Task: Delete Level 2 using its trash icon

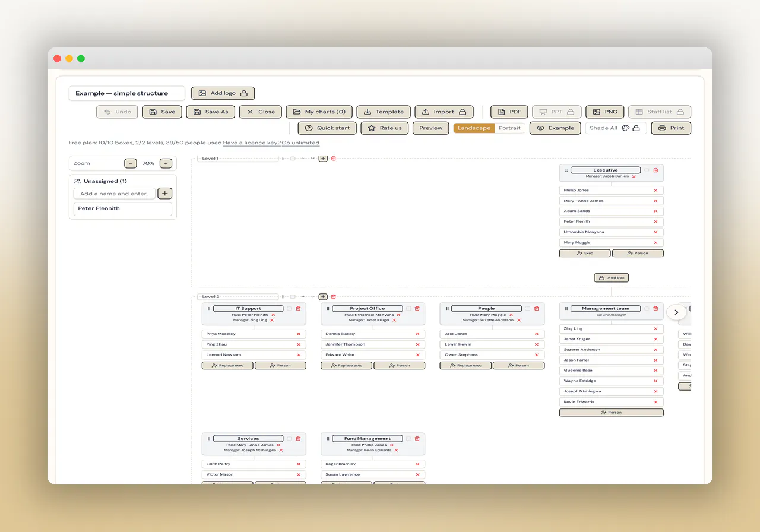Action: click(334, 297)
